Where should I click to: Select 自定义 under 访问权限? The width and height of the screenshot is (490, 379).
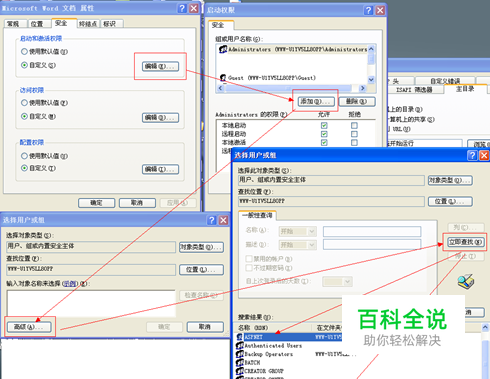pos(24,116)
